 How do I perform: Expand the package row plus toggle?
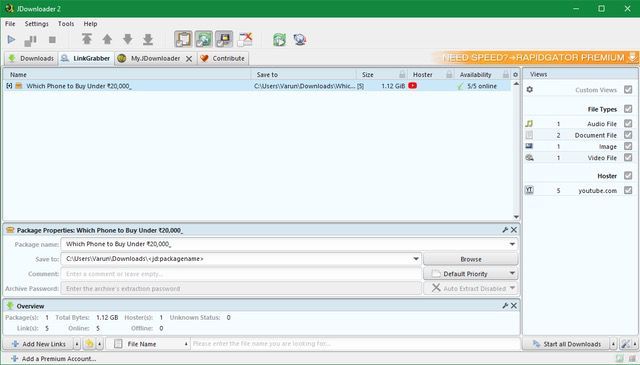click(x=9, y=86)
